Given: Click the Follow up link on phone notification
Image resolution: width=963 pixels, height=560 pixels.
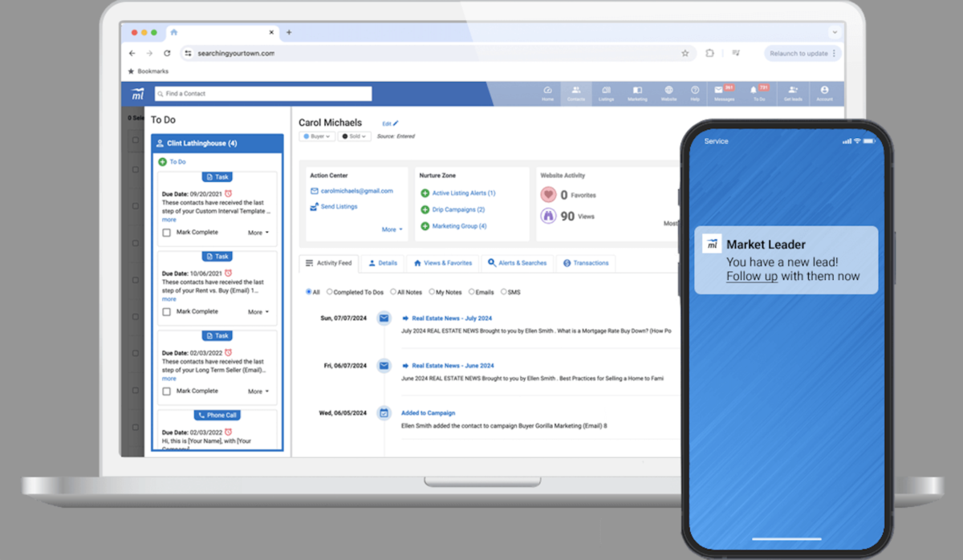Looking at the screenshot, I should pos(751,276).
